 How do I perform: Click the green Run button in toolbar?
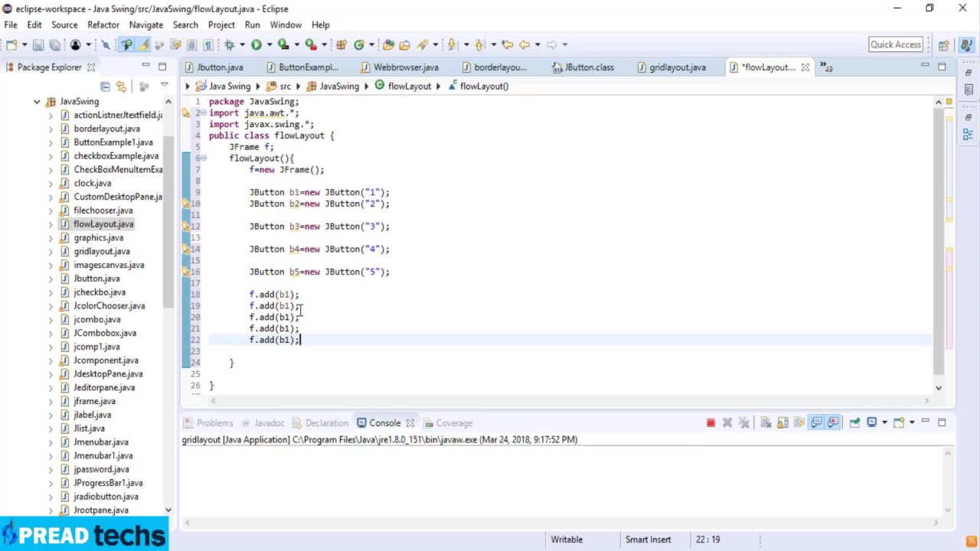256,45
